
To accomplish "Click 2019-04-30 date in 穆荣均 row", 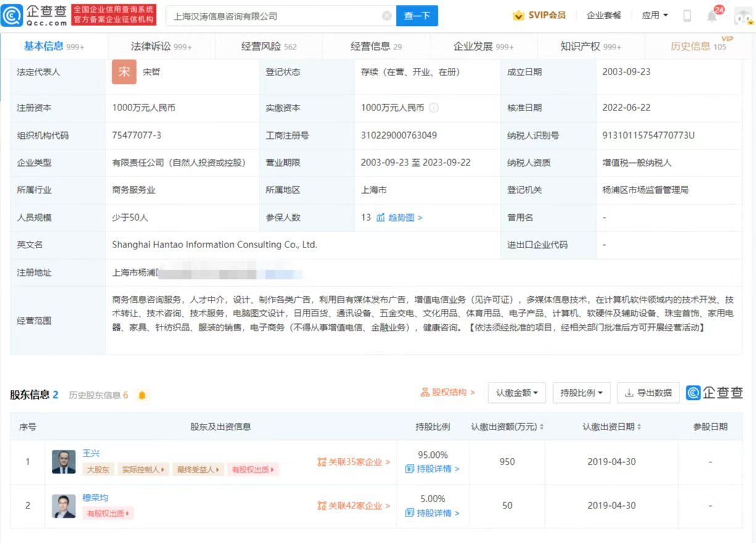I will coord(612,506).
